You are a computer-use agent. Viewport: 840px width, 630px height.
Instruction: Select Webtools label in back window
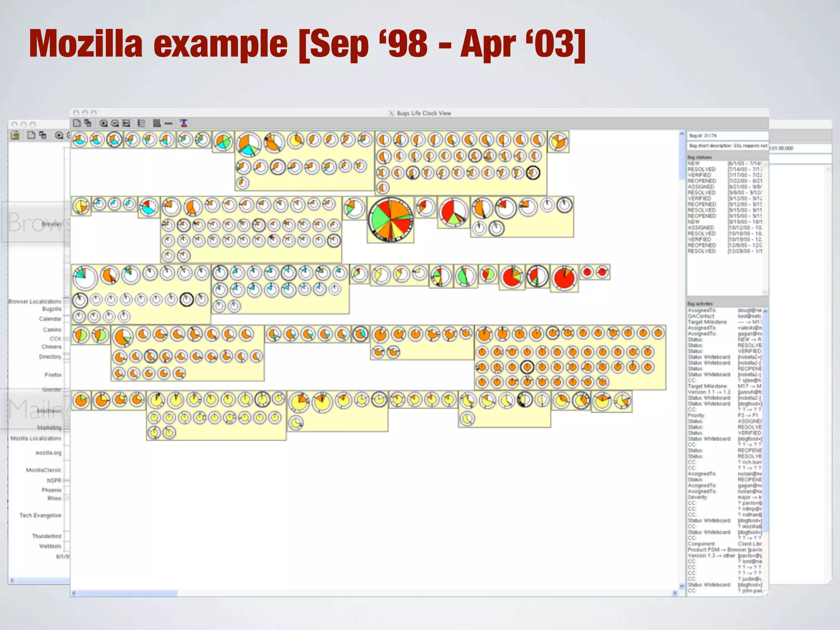50,546
